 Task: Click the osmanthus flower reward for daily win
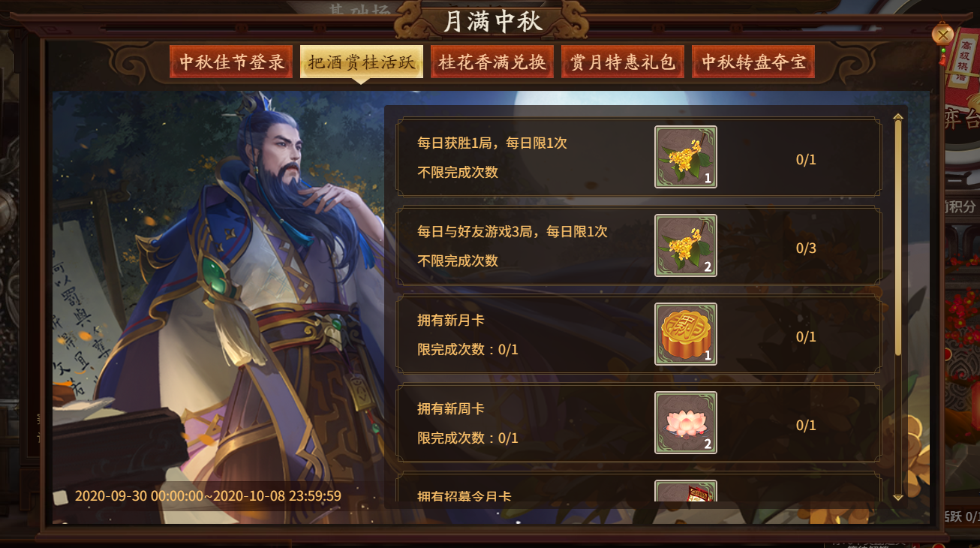pos(686,157)
